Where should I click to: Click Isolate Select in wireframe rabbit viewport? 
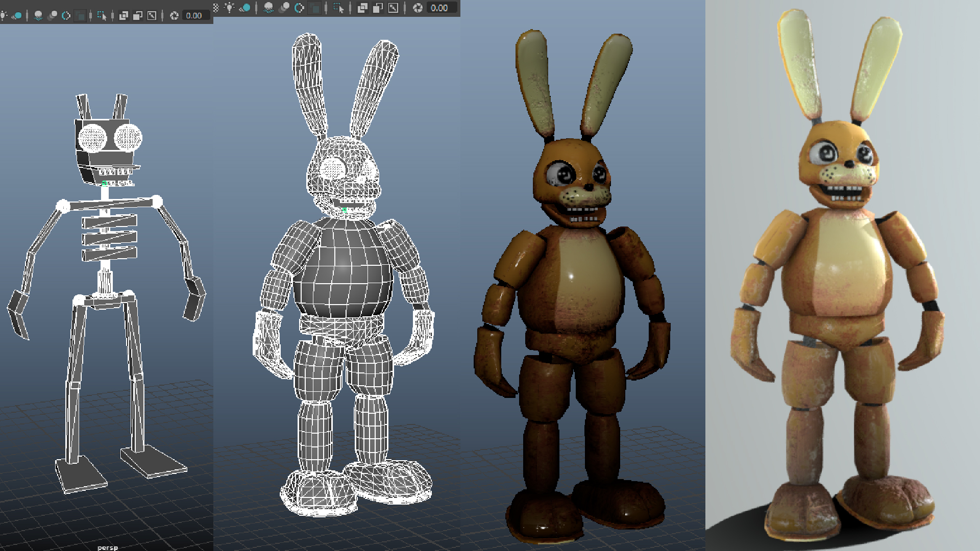338,8
